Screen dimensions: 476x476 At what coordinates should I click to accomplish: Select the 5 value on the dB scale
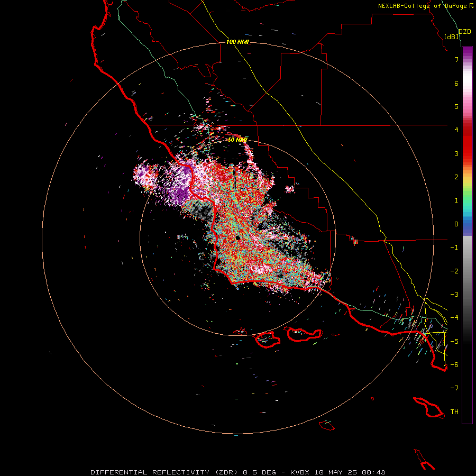pyautogui.click(x=456, y=106)
